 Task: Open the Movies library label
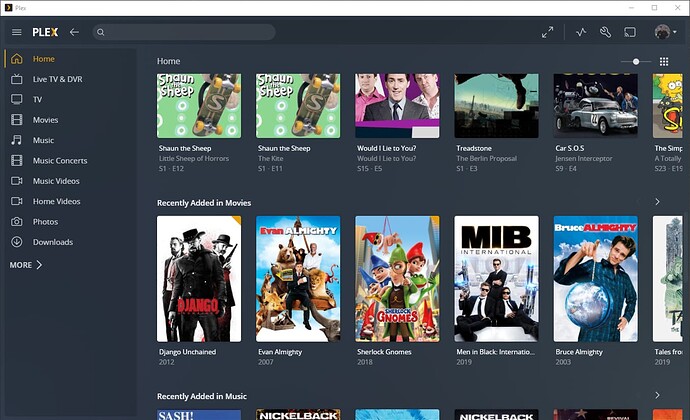[x=45, y=120]
